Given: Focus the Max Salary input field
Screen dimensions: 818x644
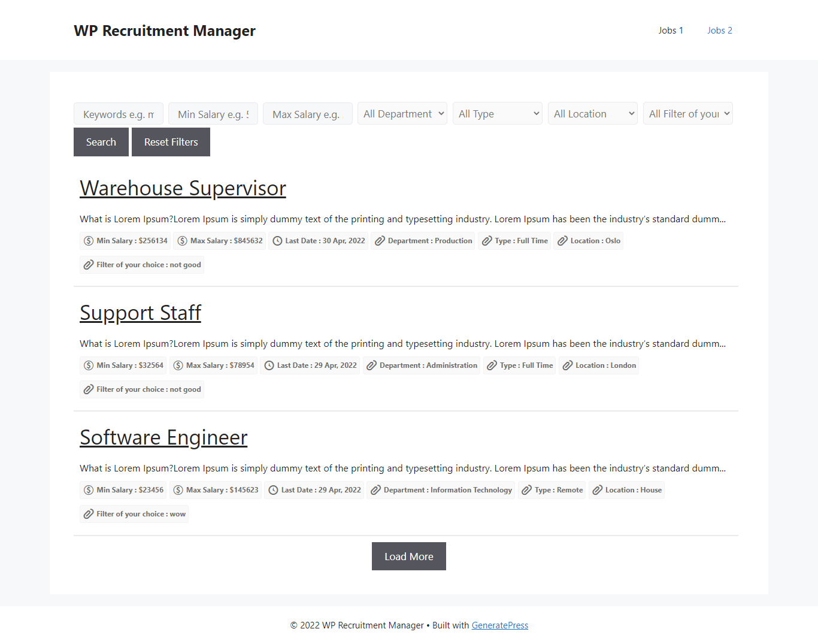Looking at the screenshot, I should 308,113.
